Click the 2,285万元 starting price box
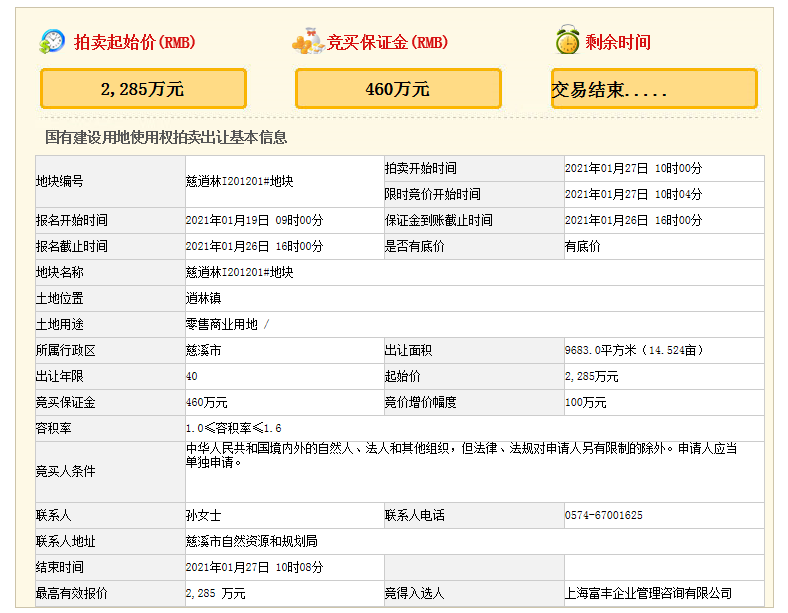Image resolution: width=788 pixels, height=613 pixels. coord(143,89)
